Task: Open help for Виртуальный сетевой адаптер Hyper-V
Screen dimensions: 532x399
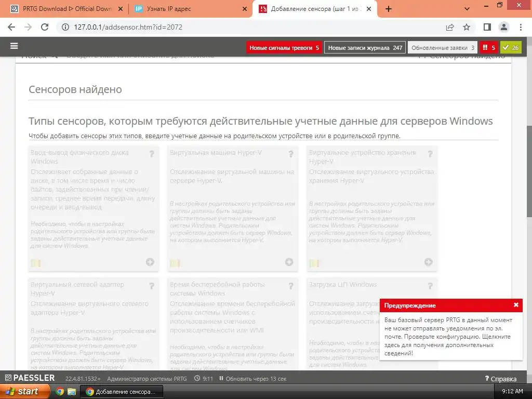Action: pos(152,286)
